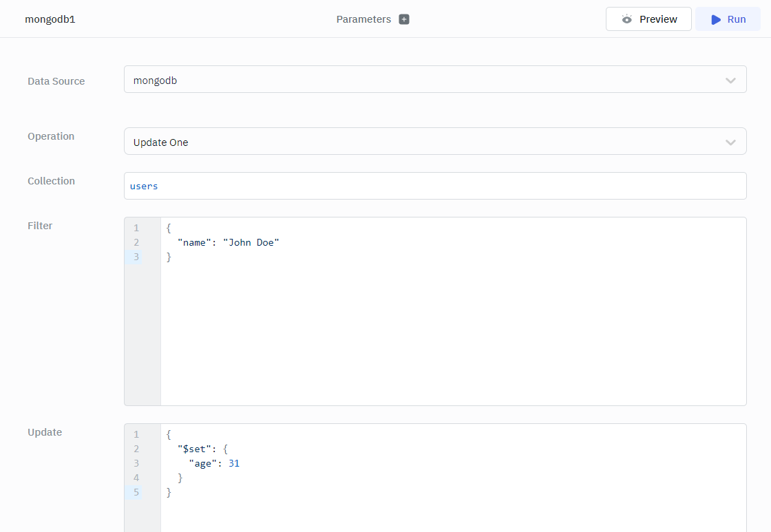Image resolution: width=771 pixels, height=532 pixels.
Task: Click the Collection field containing users
Action: coord(434,186)
